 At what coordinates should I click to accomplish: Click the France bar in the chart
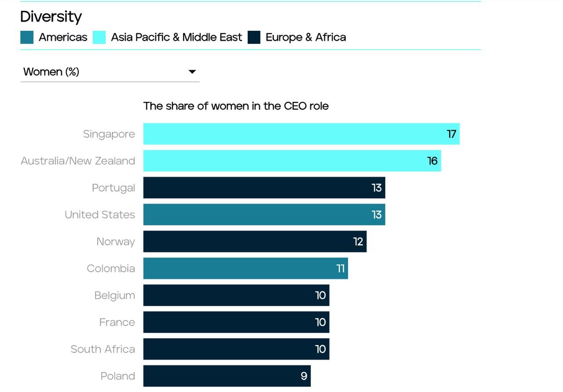[236, 322]
